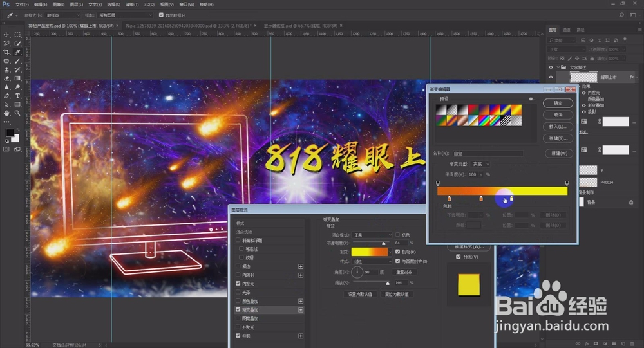This screenshot has width=644, height=348.
Task: Switch to 通道 panel tab
Action: coord(567,30)
